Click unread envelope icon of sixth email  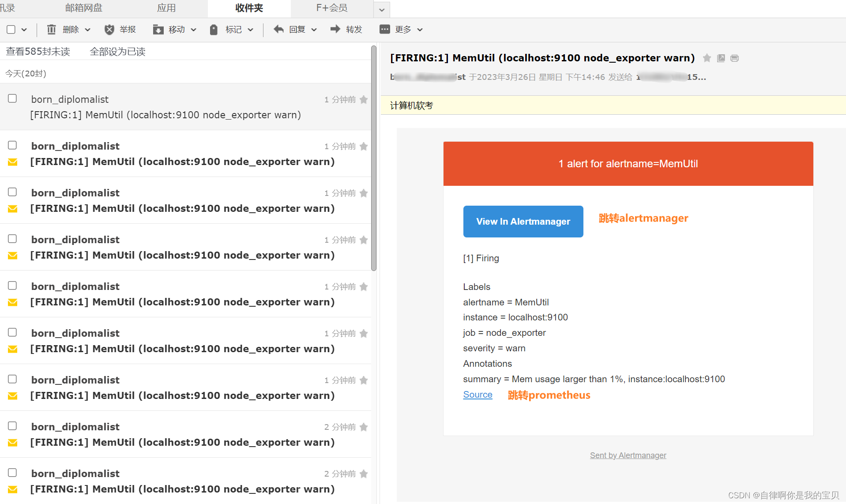[13, 349]
